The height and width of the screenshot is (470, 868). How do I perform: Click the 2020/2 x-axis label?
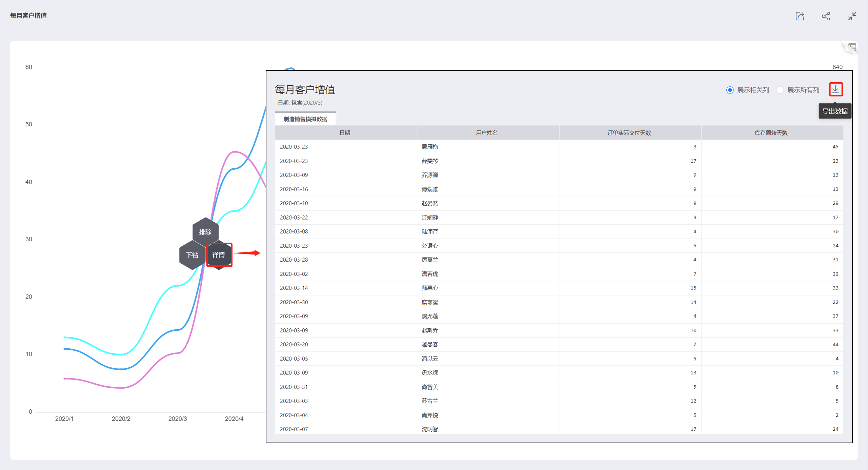pos(121,418)
